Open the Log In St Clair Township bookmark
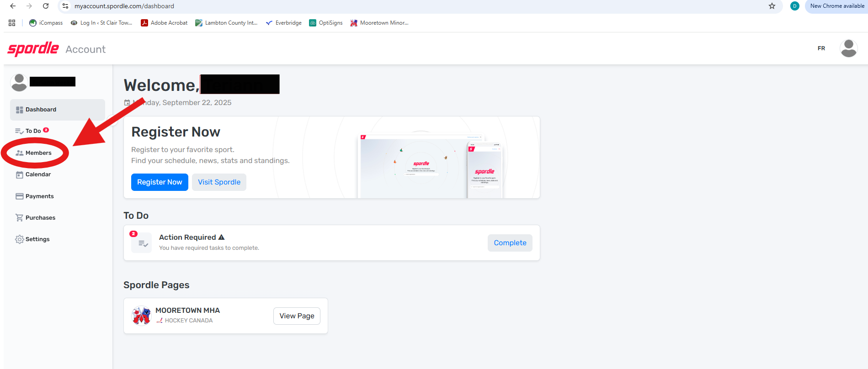Viewport: 868px width, 369px height. [101, 23]
